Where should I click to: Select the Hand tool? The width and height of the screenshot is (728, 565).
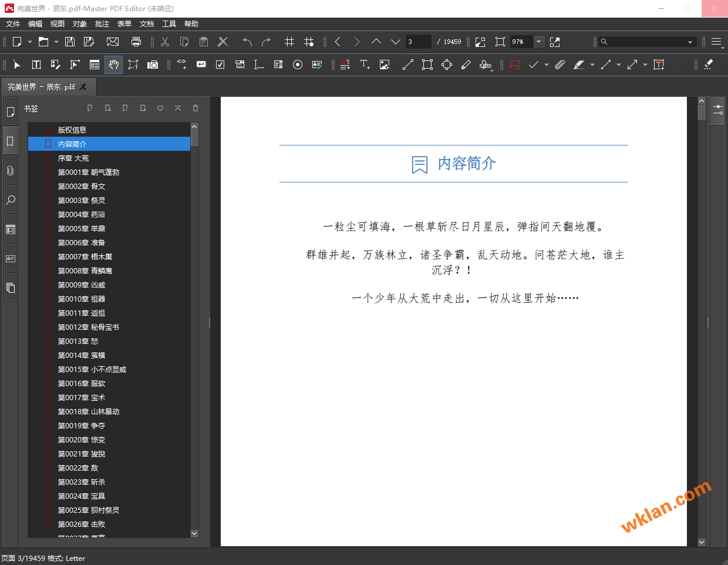pos(113,65)
